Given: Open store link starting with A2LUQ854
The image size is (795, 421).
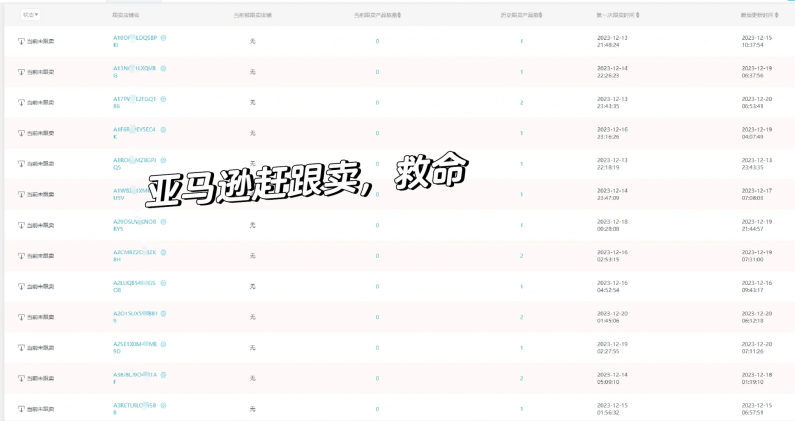Looking at the screenshot, I should [134, 287].
